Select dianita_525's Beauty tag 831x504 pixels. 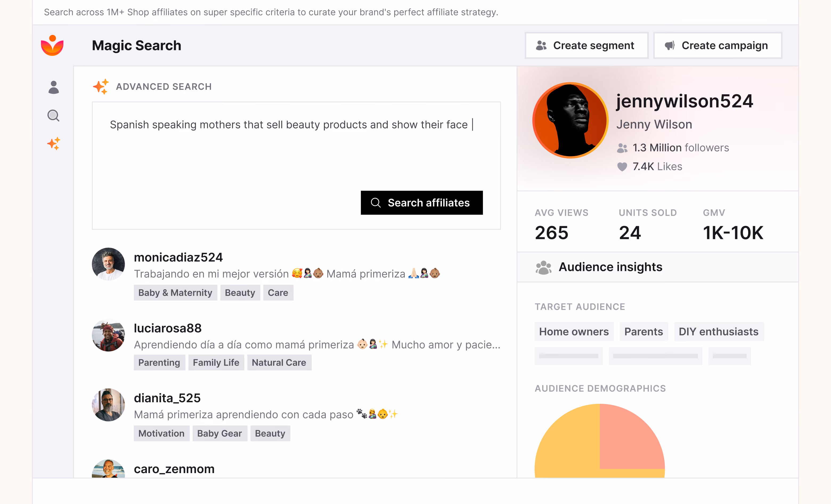coord(270,433)
